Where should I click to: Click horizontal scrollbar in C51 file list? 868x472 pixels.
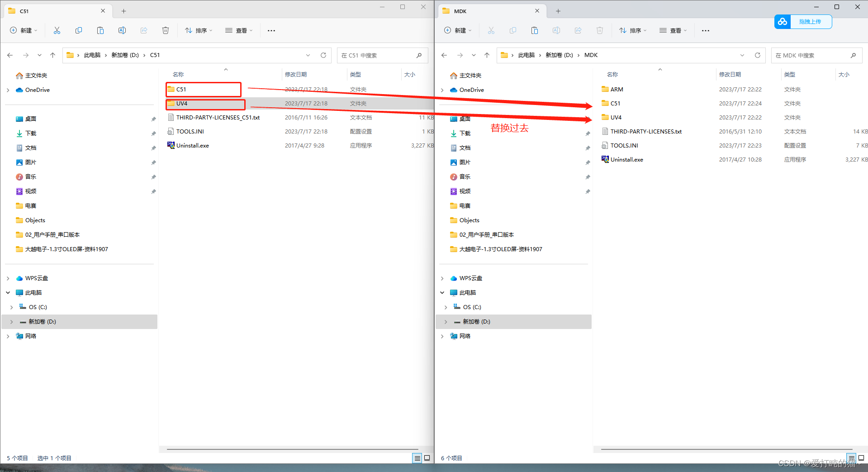(x=293, y=449)
